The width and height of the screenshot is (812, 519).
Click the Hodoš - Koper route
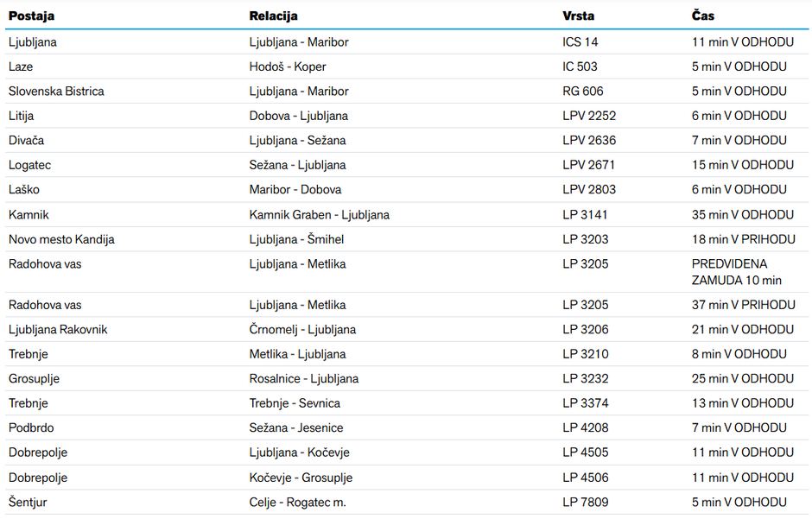pos(288,66)
